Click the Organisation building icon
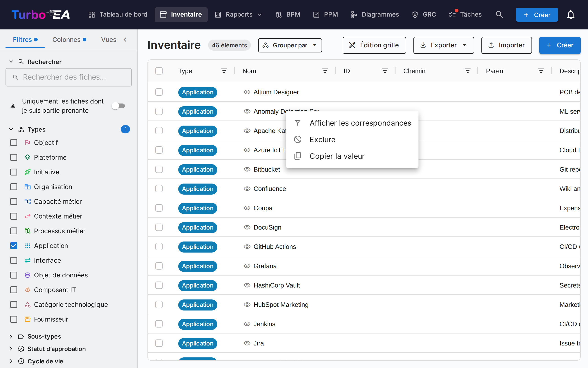Viewport: 588px width, 368px height. [x=28, y=187]
